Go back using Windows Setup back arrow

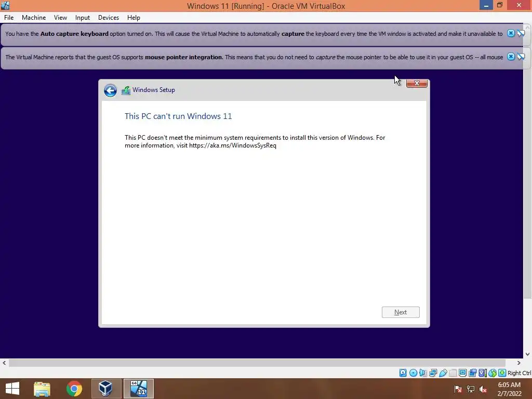[110, 90]
